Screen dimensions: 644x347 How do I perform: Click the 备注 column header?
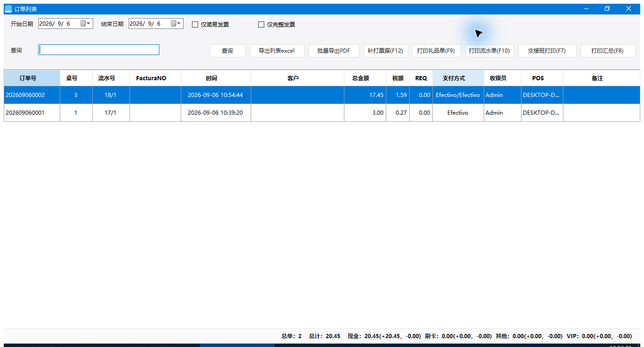[602, 78]
